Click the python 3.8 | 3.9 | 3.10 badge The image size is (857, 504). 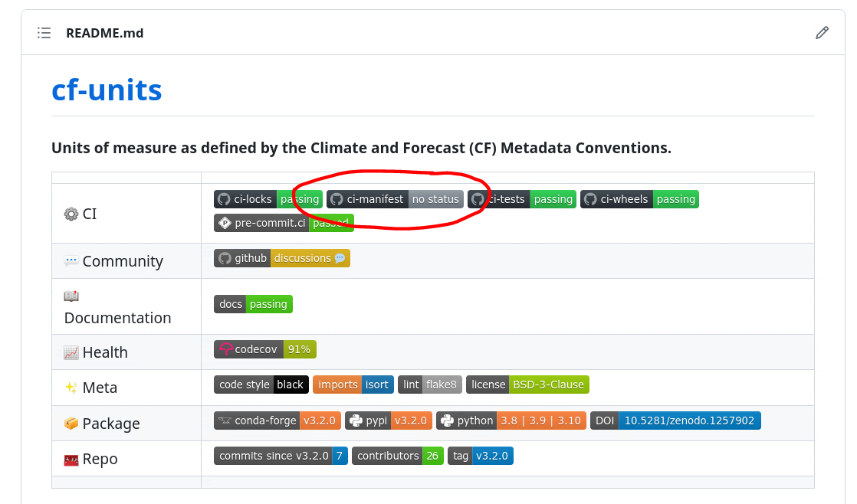[x=511, y=421]
